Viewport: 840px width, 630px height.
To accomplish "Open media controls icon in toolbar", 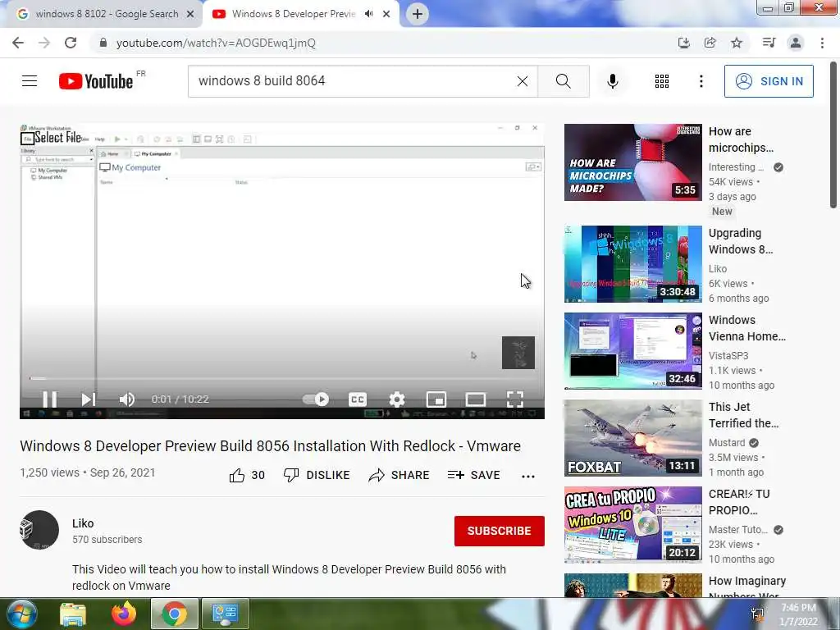I will coord(769,43).
